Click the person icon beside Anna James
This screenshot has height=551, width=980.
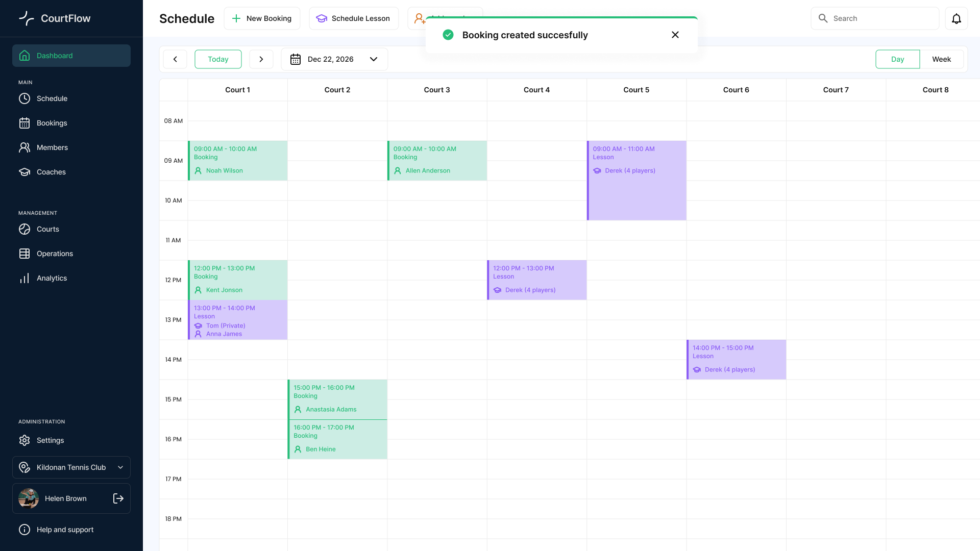[198, 334]
